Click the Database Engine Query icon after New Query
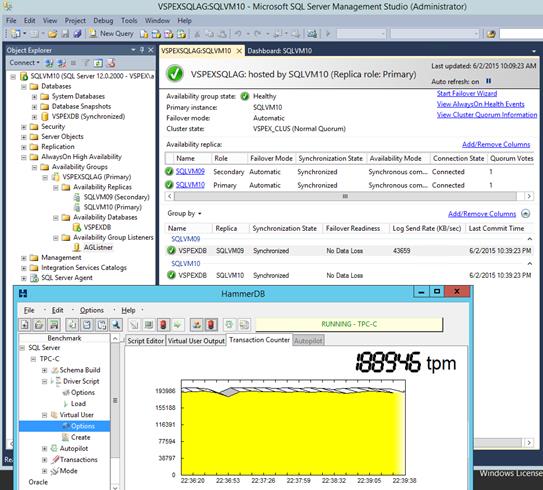Screen dimensions: 543x490 [x=144, y=34]
